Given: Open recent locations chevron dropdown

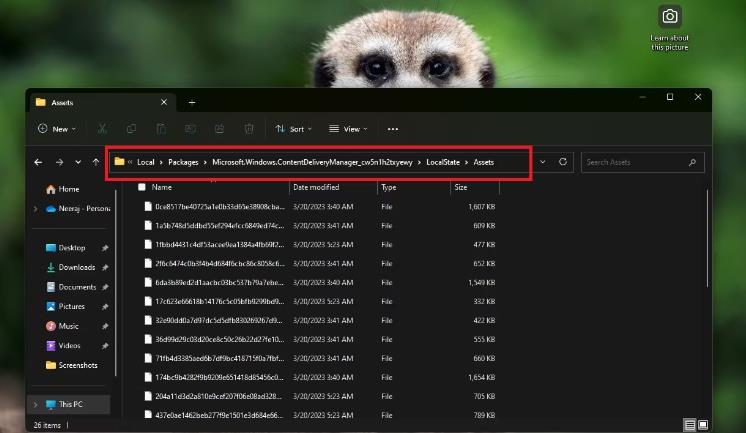Looking at the screenshot, I should [78, 162].
